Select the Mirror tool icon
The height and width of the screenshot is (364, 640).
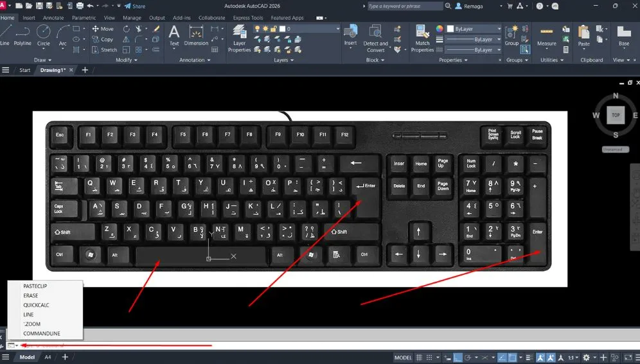[127, 40]
